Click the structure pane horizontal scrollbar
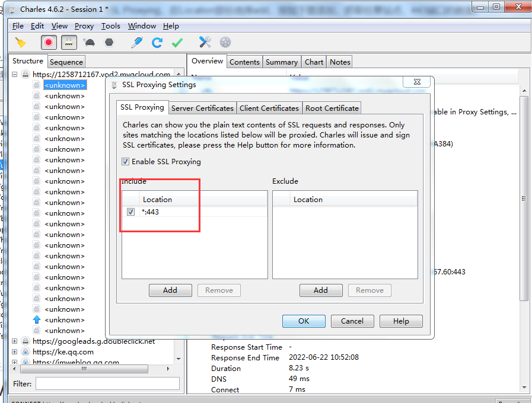Viewport: 532px width, 403px height. click(84, 369)
